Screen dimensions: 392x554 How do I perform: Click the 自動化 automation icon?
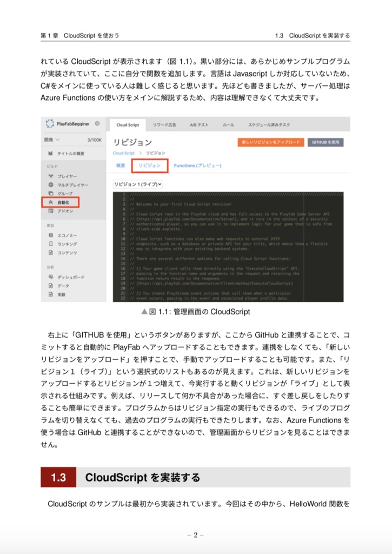50,202
